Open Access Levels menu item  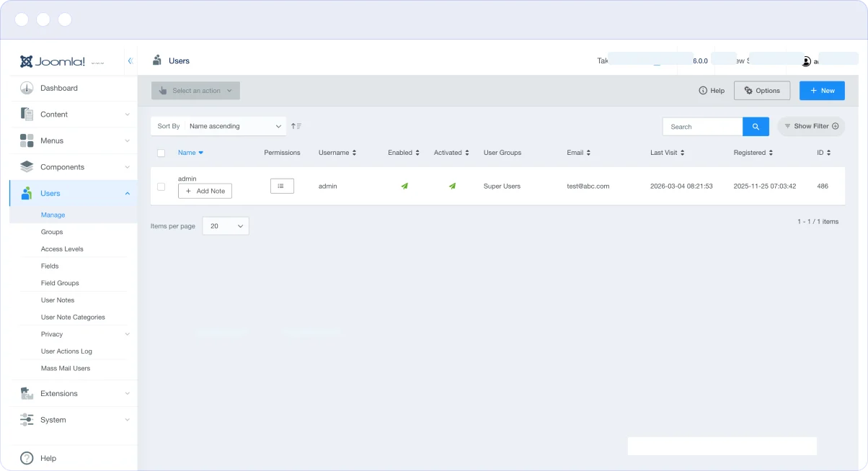tap(62, 249)
